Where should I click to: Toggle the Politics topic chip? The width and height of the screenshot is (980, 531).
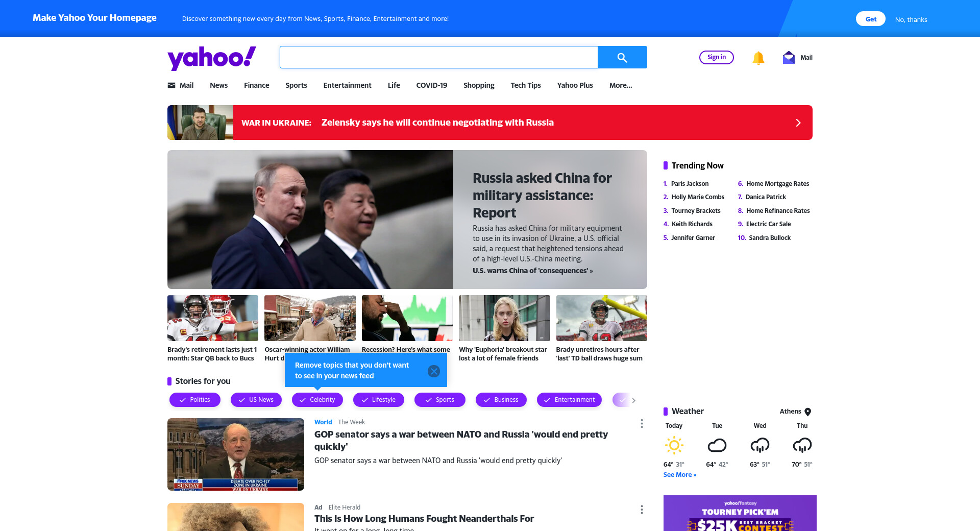pos(195,400)
